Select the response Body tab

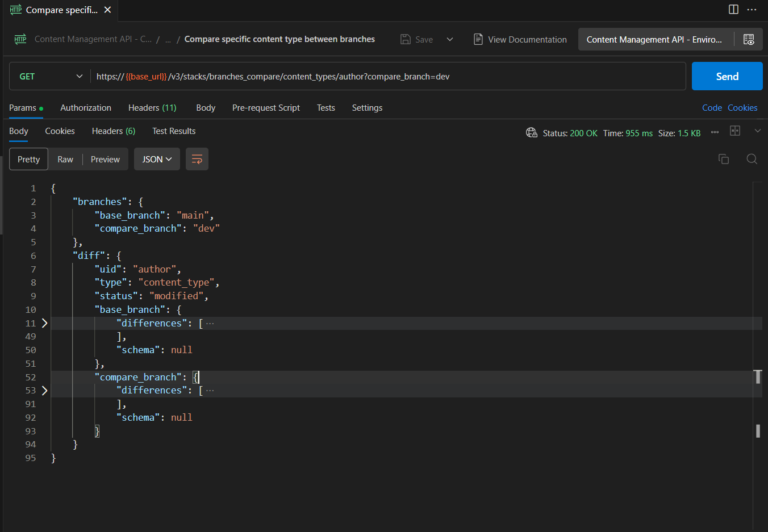tap(19, 131)
